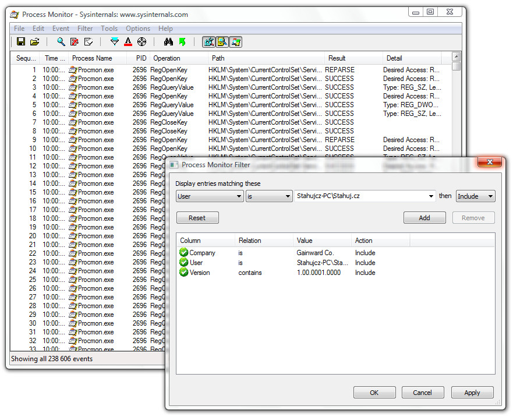
Task: Uncheck the Version filter rule
Action: click(x=183, y=272)
